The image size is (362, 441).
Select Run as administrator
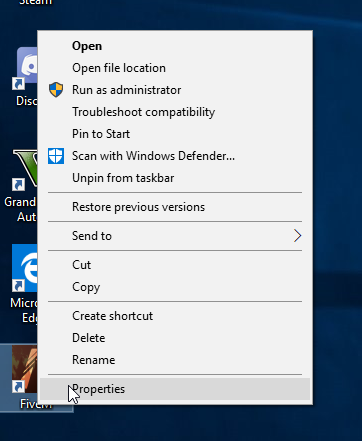pyautogui.click(x=175, y=90)
